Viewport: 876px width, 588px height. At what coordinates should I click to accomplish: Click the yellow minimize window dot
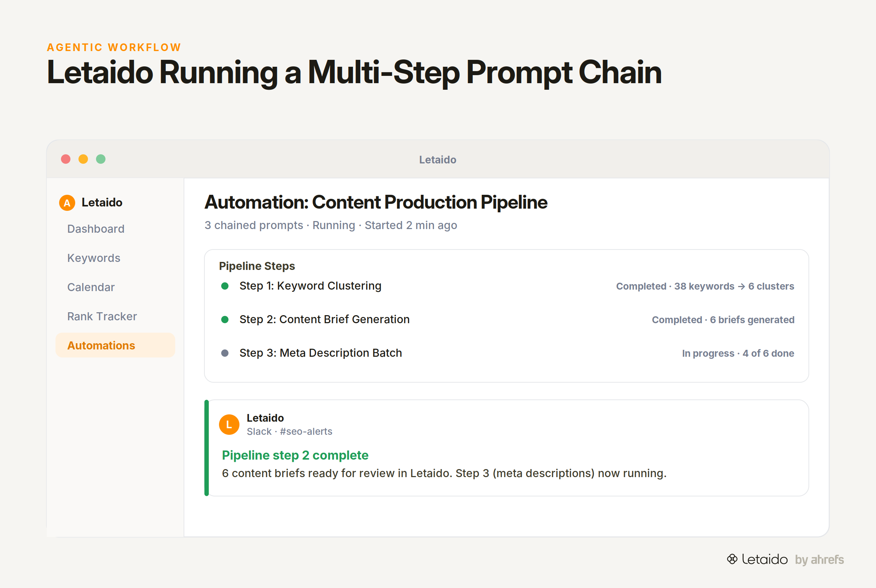click(83, 159)
